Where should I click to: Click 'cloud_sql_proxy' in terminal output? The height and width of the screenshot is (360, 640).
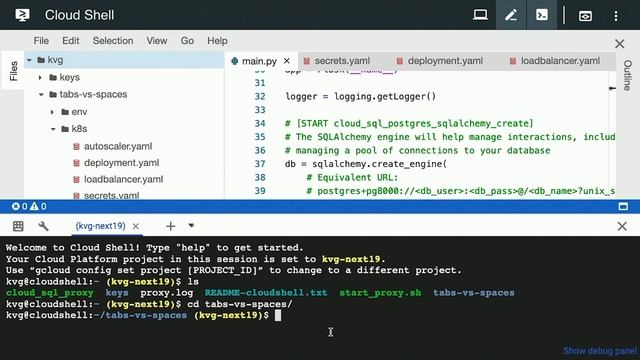point(49,293)
